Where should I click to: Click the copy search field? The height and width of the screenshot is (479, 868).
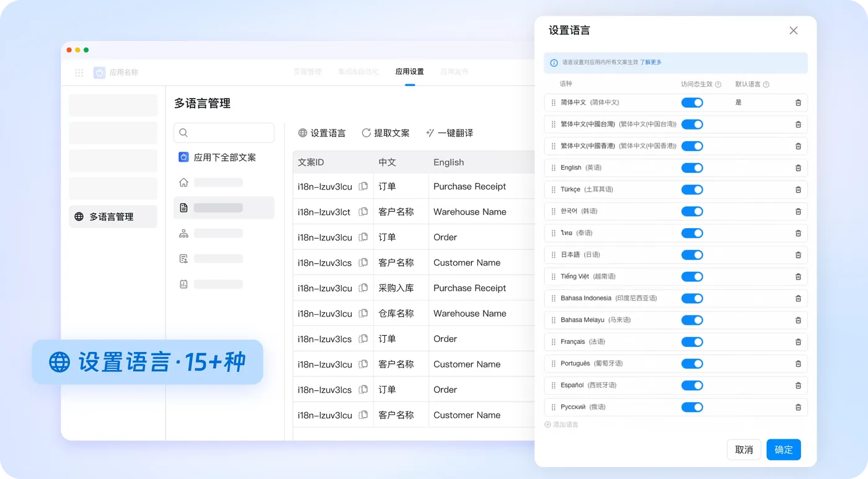tap(224, 133)
